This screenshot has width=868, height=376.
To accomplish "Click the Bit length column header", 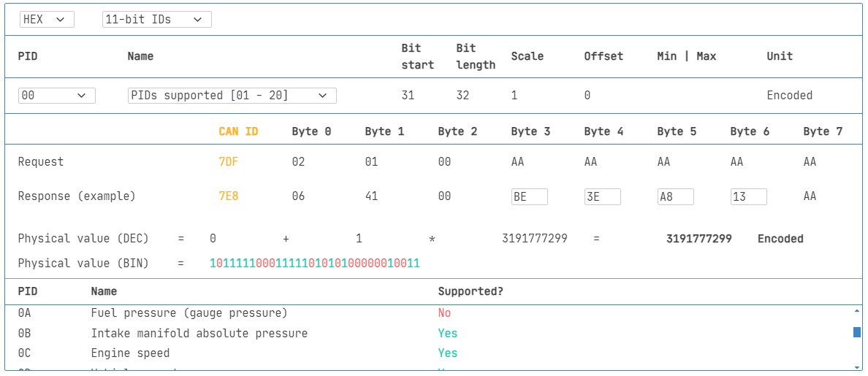I will [476, 56].
